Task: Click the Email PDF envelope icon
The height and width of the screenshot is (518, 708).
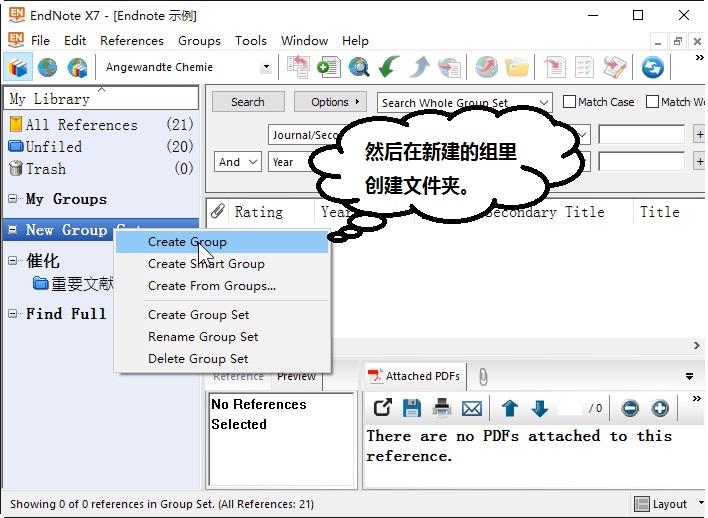Action: click(x=472, y=409)
